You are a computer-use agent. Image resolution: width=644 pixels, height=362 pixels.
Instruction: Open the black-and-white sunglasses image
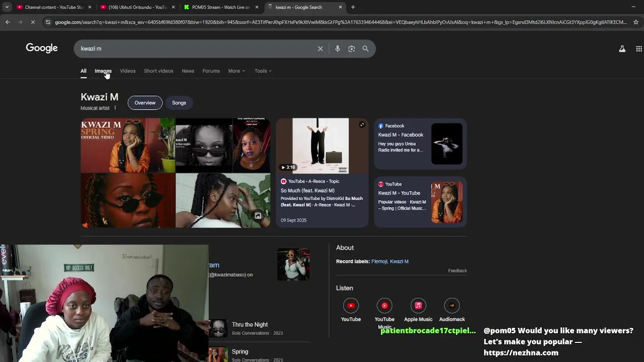coord(204,145)
